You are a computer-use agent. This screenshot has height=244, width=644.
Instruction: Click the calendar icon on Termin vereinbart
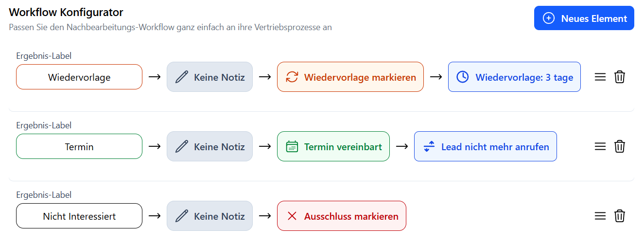pos(292,146)
